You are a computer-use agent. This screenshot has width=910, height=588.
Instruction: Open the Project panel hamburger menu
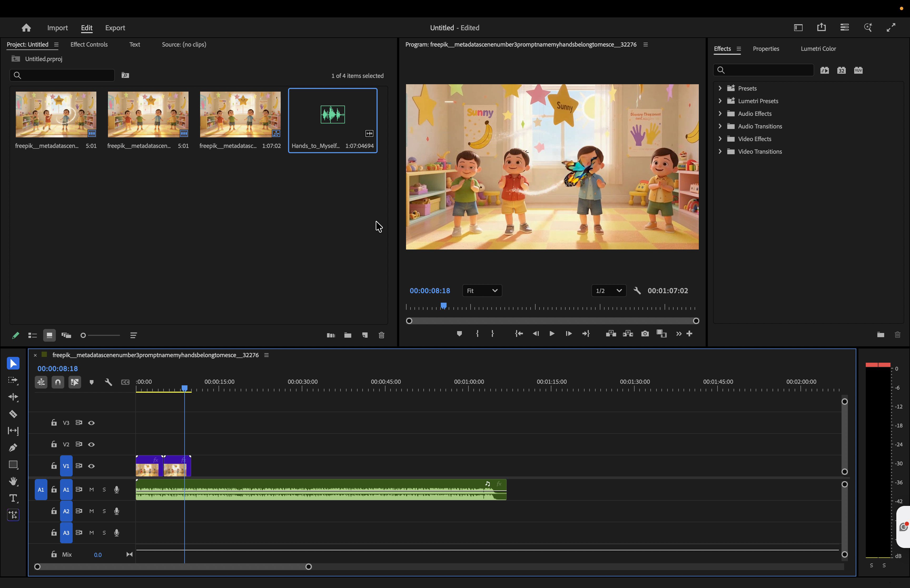[56, 45]
